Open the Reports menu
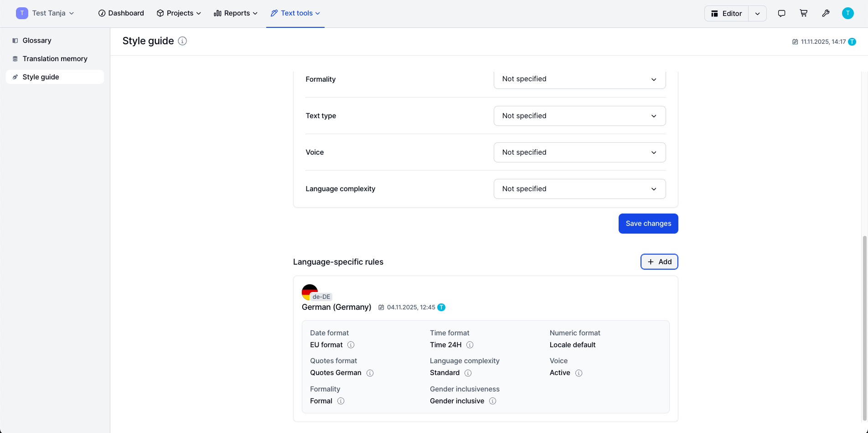Viewport: 868px width, 433px height. click(236, 13)
